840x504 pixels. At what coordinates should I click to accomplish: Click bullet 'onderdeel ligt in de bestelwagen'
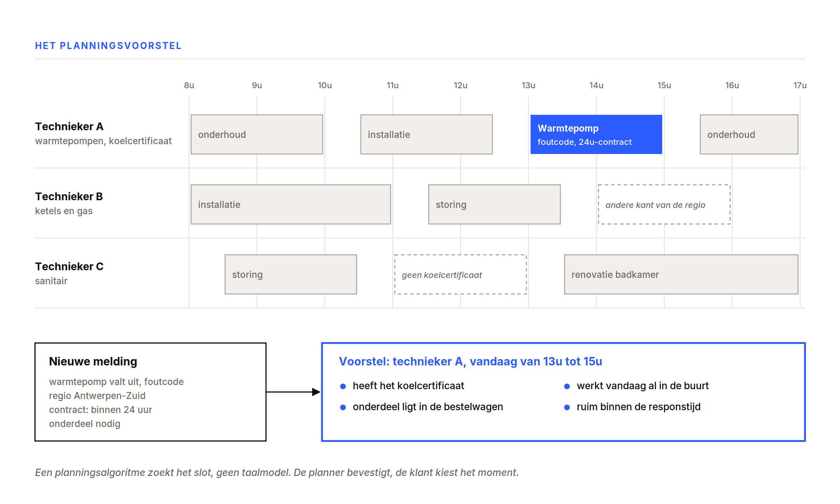(428, 407)
